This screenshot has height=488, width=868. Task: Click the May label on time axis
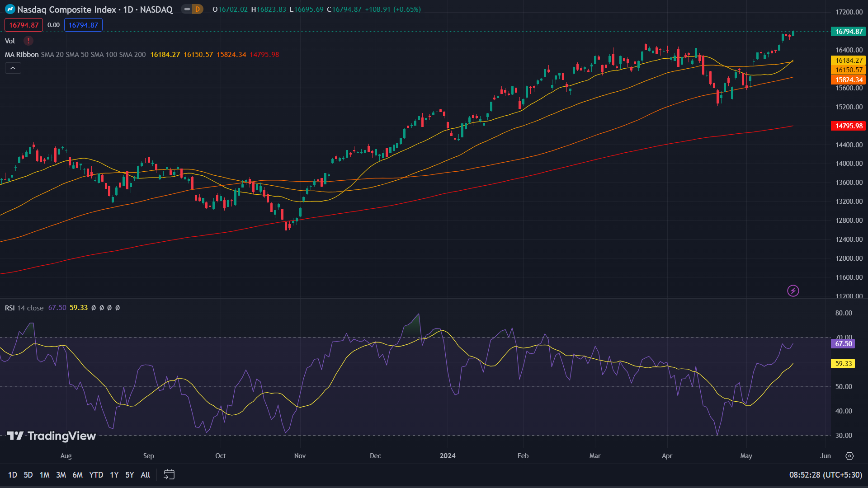(x=746, y=456)
